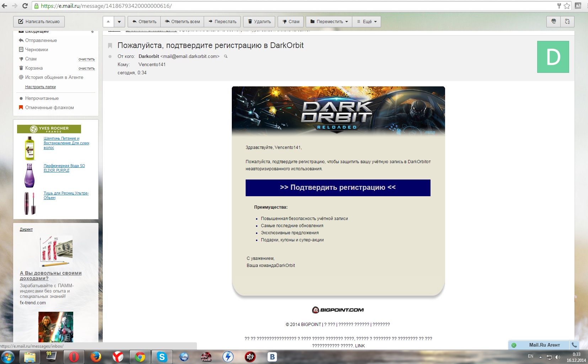Open the Windows Start button
Image resolution: width=588 pixels, height=364 pixels.
[8, 357]
